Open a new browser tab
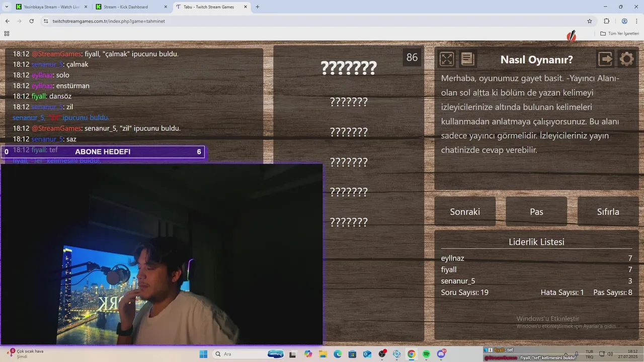The height and width of the screenshot is (362, 644). point(258,7)
